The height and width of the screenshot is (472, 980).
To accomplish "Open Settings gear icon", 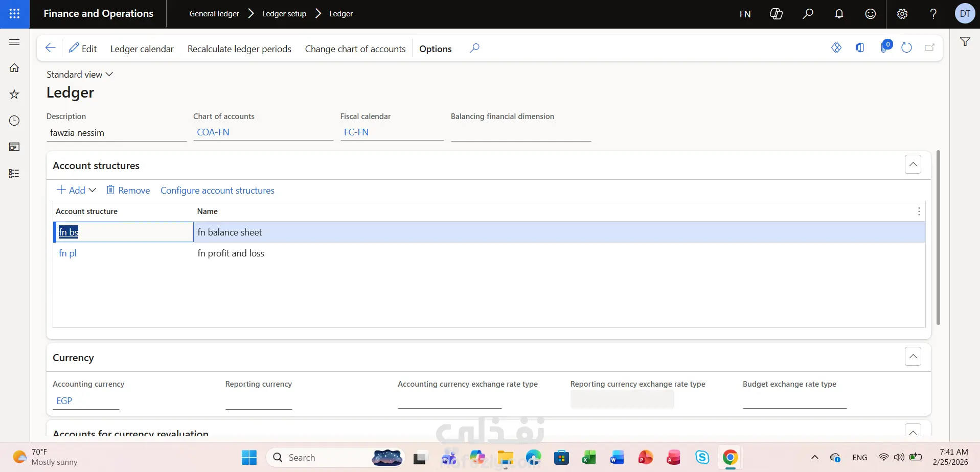I will (x=902, y=14).
